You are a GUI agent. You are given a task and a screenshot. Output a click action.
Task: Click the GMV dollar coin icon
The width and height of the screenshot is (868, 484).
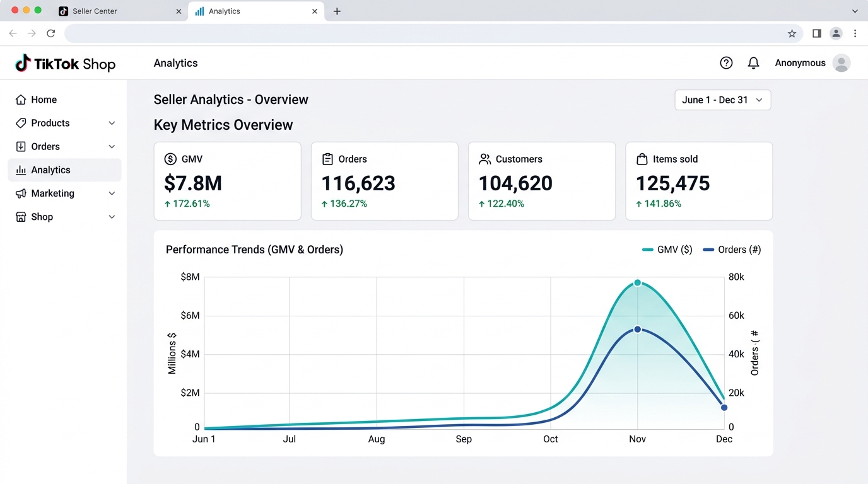170,159
